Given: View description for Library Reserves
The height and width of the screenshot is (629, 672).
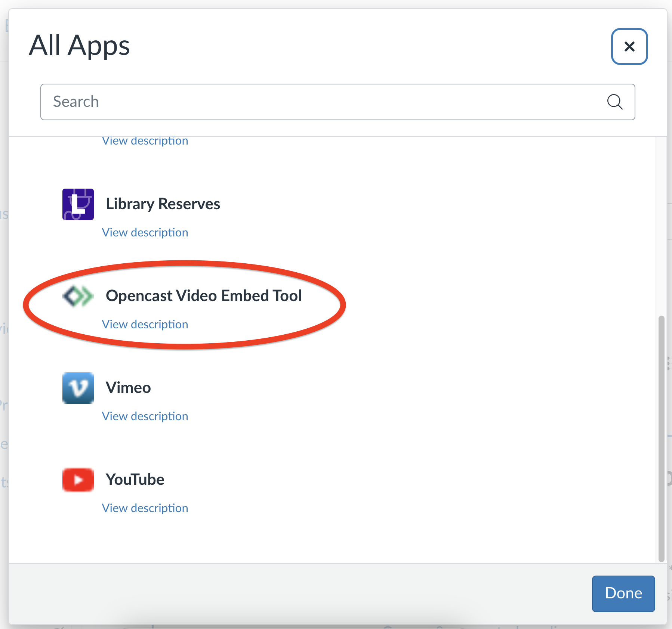Looking at the screenshot, I should [145, 232].
